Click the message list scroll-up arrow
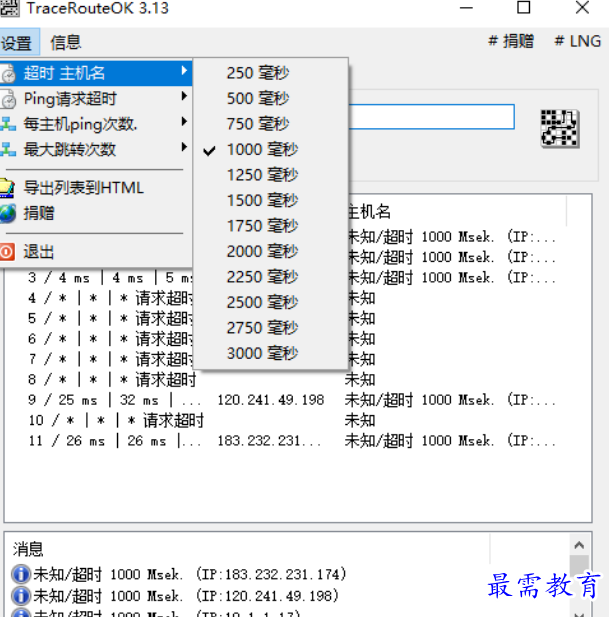This screenshot has height=617, width=609. (x=579, y=545)
